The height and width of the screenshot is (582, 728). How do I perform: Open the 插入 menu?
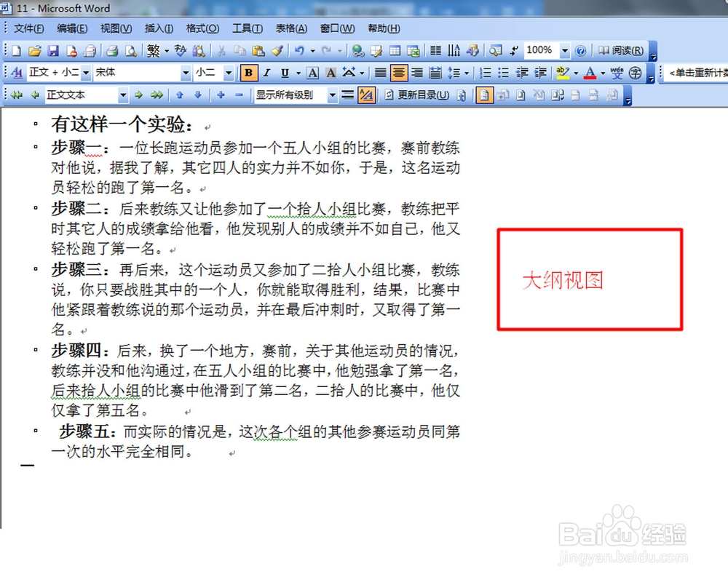159,28
